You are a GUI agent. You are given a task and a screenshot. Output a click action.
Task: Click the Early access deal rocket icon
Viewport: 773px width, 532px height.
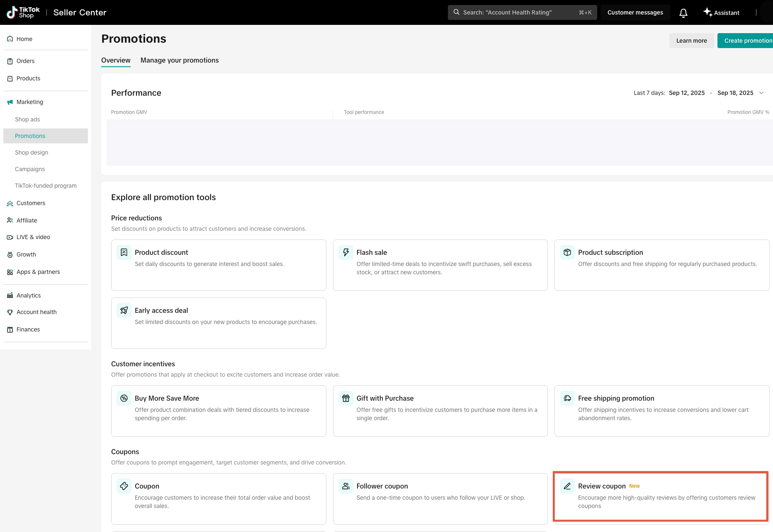tap(124, 310)
